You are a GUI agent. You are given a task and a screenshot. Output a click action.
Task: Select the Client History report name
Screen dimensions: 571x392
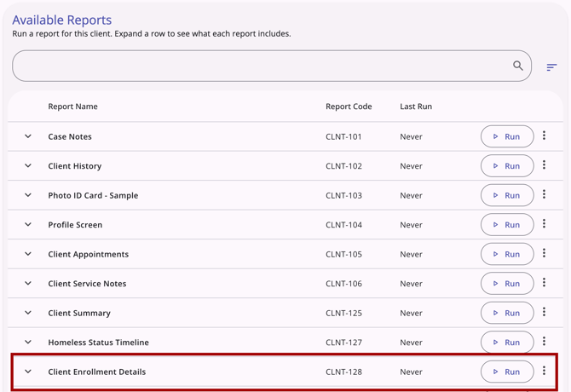[75, 166]
